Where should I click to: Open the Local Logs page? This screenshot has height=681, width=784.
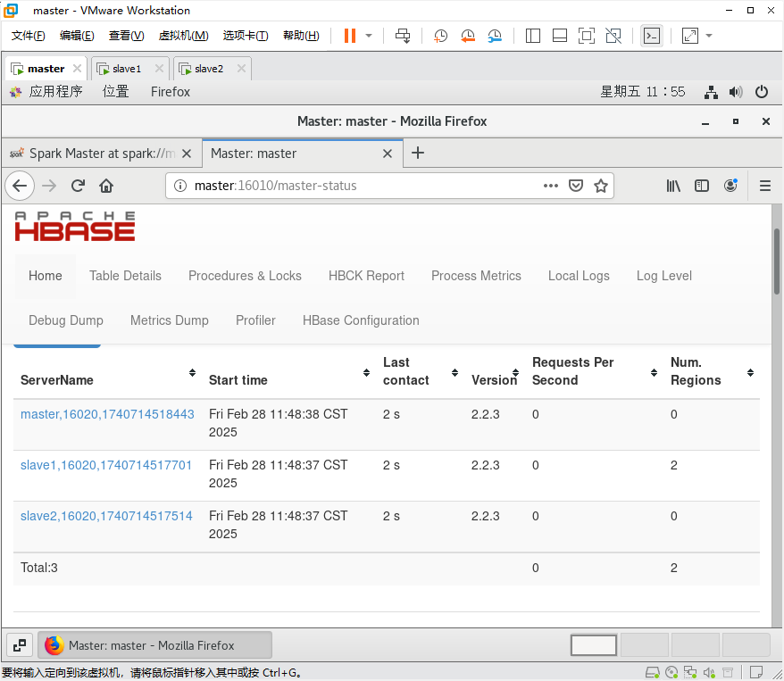[579, 276]
